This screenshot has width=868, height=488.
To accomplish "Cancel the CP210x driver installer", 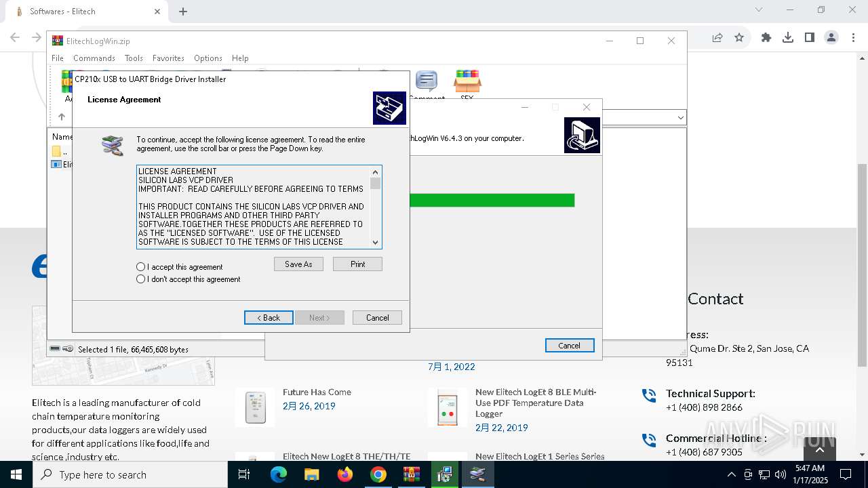I will tap(377, 318).
